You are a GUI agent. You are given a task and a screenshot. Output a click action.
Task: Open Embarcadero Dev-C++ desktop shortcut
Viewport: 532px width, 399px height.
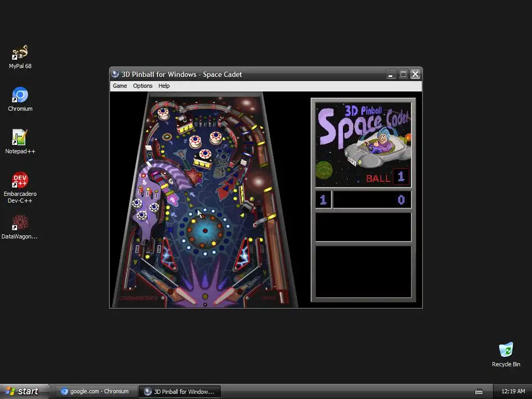(20, 187)
